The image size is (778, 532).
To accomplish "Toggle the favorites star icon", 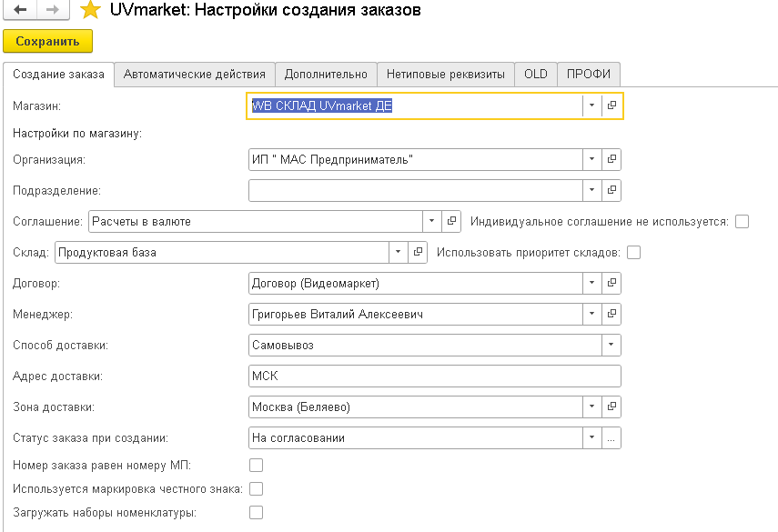I will click(x=90, y=9).
